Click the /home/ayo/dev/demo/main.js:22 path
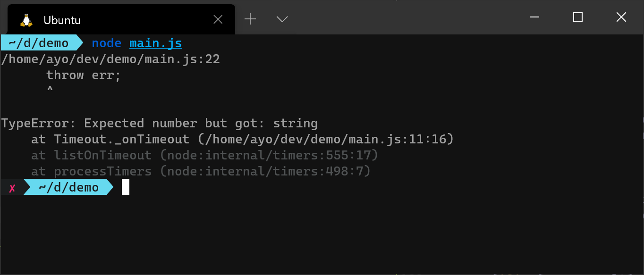The image size is (644, 275). point(110,58)
